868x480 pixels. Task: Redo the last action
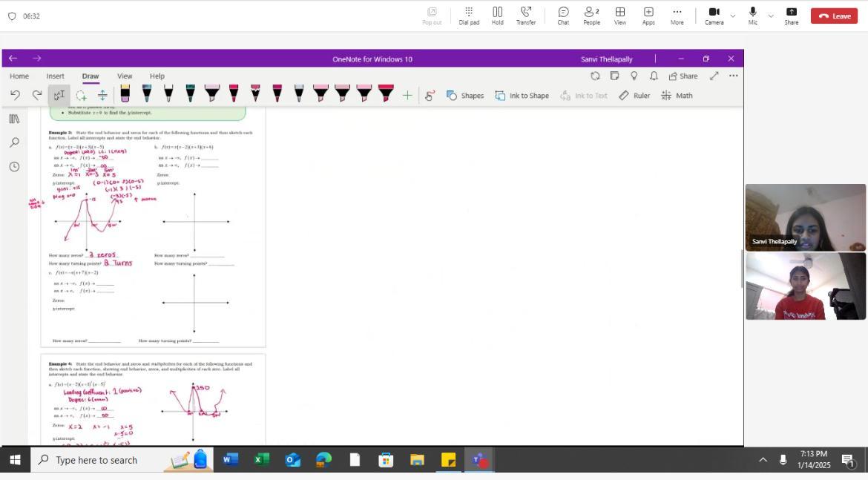36,95
